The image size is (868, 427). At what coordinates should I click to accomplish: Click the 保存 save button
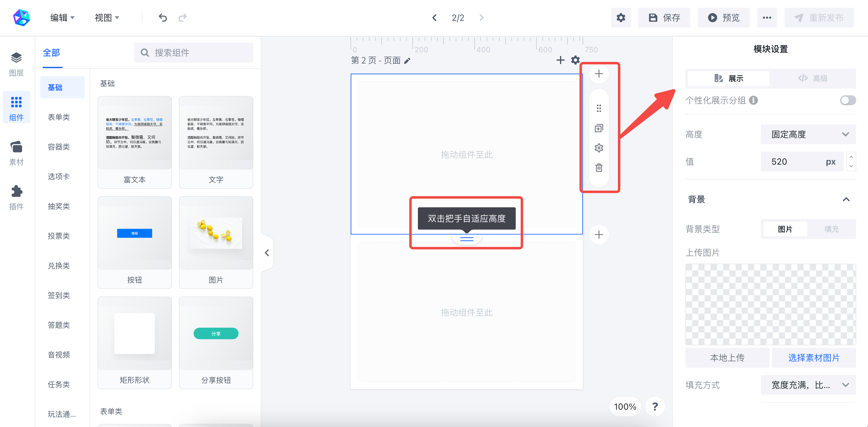click(664, 18)
